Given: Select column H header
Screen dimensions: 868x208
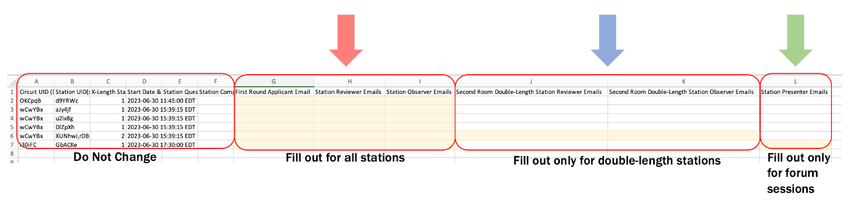Looking at the screenshot, I should [x=349, y=82].
